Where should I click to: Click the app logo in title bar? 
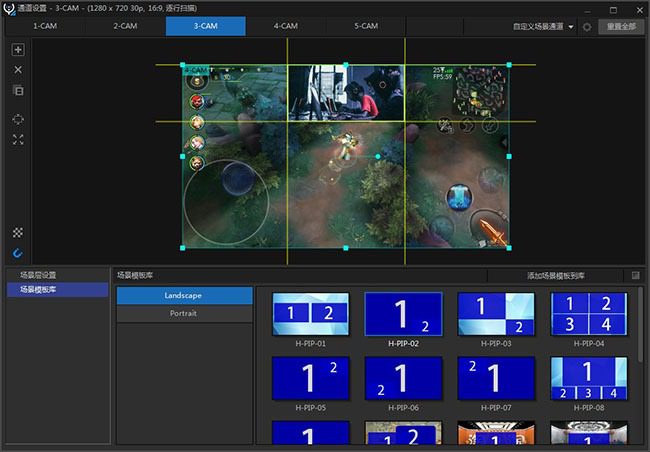[x=9, y=9]
